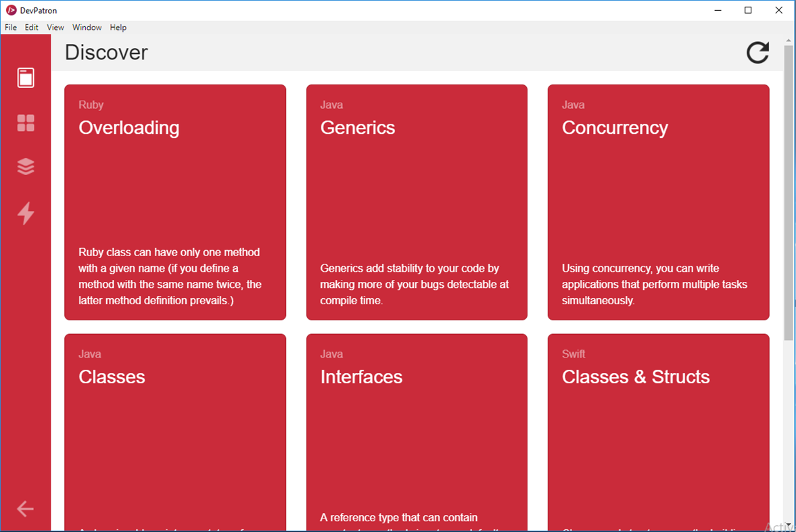Select the Discover card icon in the sidebar
Image resolution: width=796 pixels, height=532 pixels.
click(25, 77)
